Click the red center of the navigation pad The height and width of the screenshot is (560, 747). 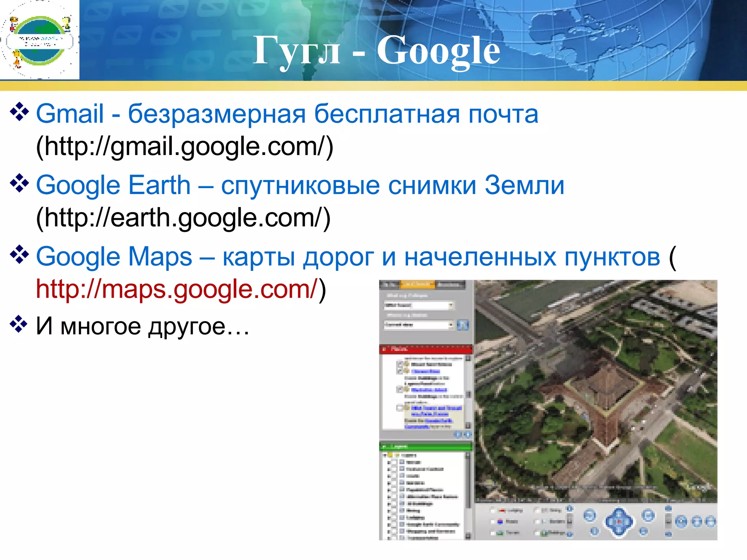pyautogui.click(x=619, y=522)
